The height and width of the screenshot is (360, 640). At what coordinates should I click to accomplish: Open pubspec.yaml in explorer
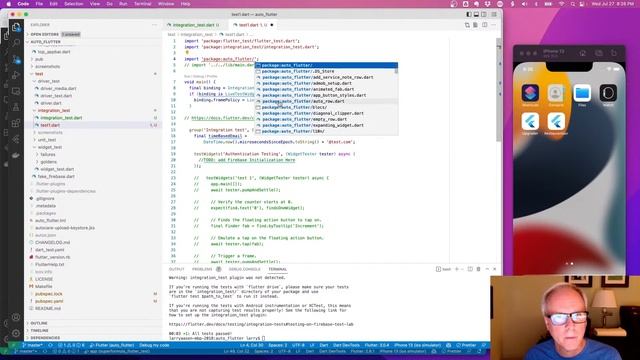[49, 301]
